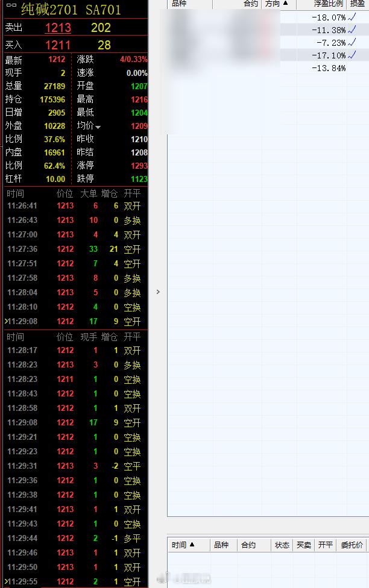Select big-order row at 11:28:10 空换
Screen dimensions: 369x588
[75, 307]
